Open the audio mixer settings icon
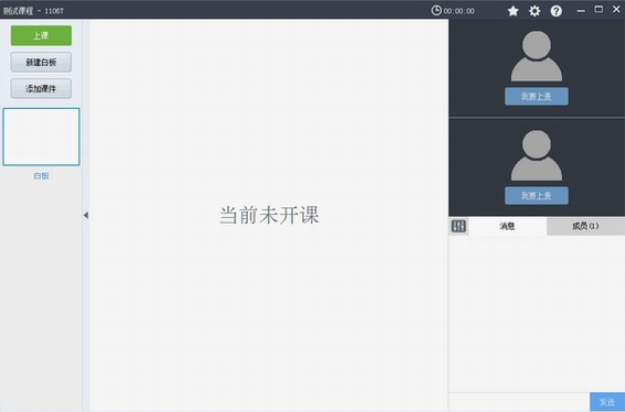The width and height of the screenshot is (625, 412). 459,226
